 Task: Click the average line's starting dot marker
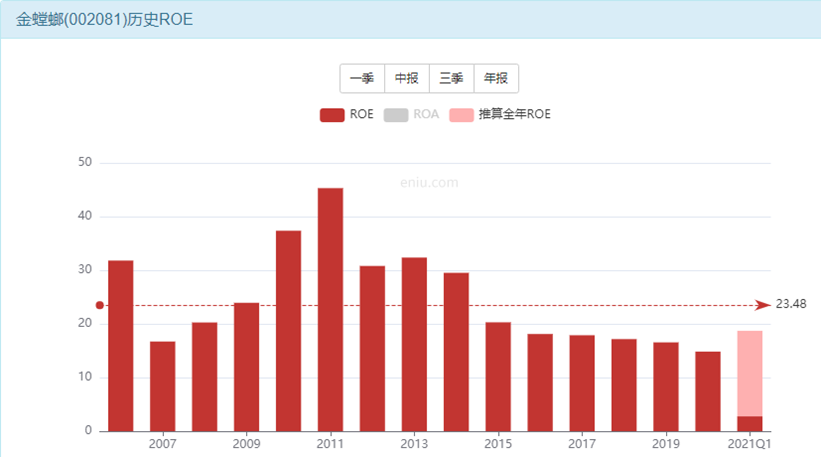point(99,305)
